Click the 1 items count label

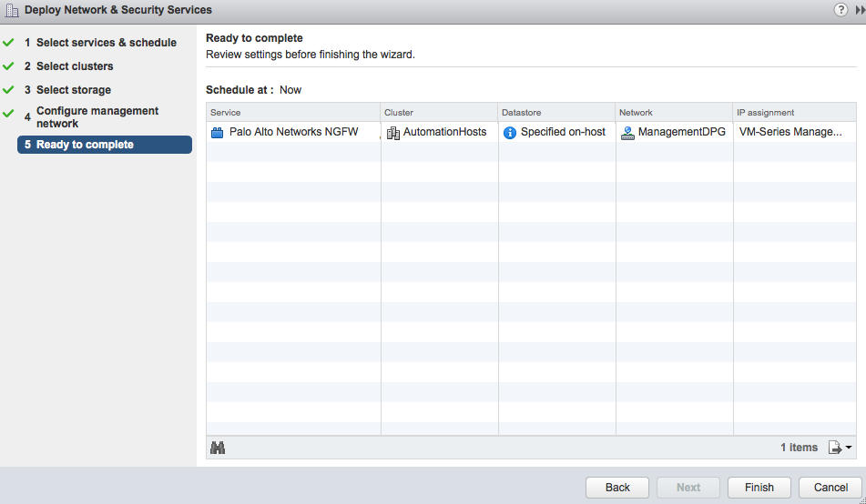(799, 448)
